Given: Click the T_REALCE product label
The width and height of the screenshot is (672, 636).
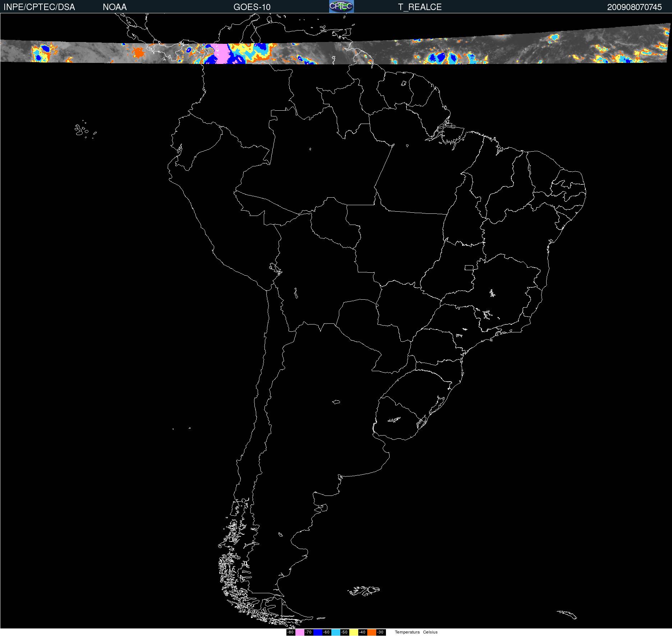Looking at the screenshot, I should pos(420,7).
